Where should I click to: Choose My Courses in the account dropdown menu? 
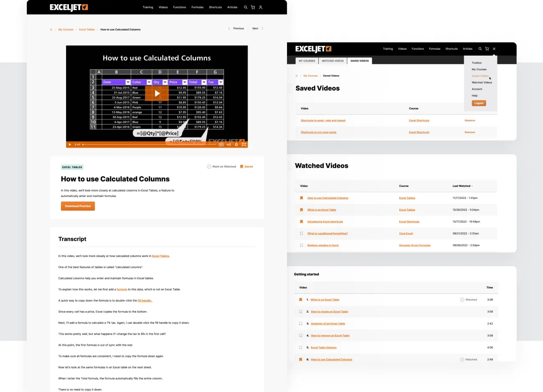pyautogui.click(x=479, y=69)
